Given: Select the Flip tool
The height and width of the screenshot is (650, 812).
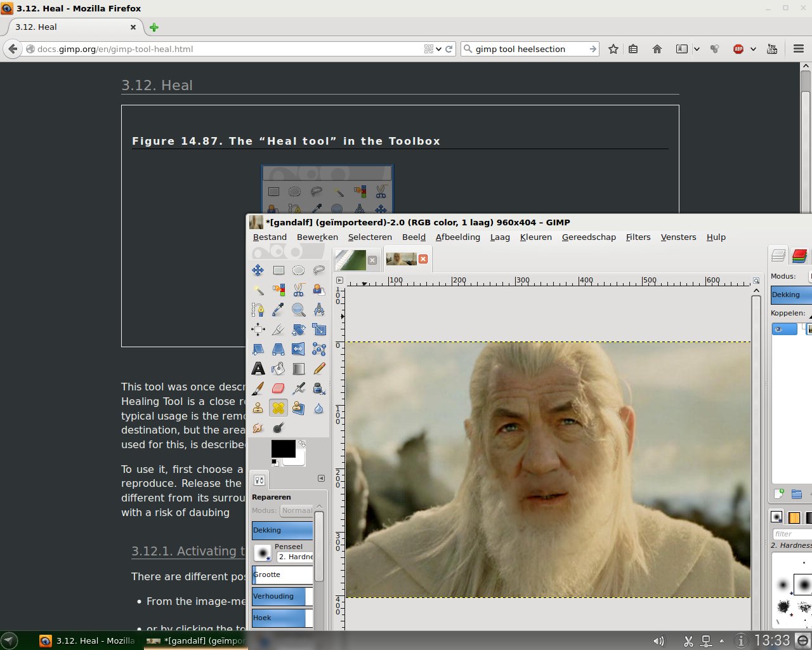Looking at the screenshot, I should [x=298, y=349].
